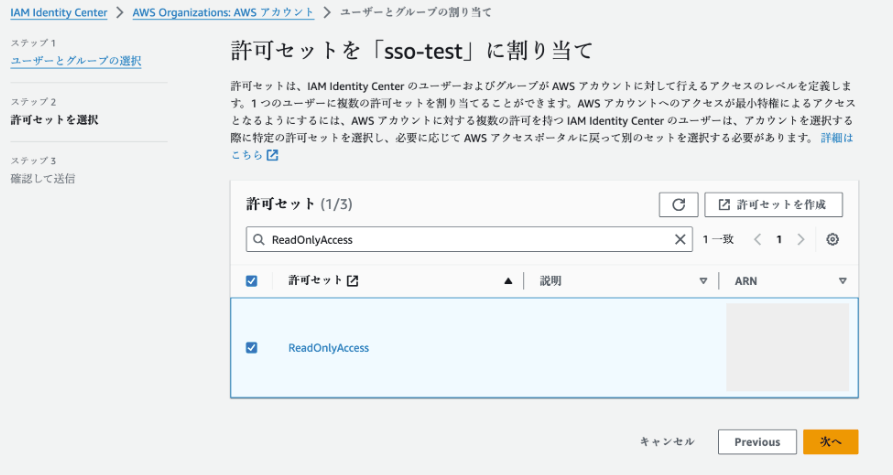Image resolution: width=893 pixels, height=475 pixels.
Task: Open the ReadOnlyAccess permission set link
Action: pyautogui.click(x=328, y=348)
